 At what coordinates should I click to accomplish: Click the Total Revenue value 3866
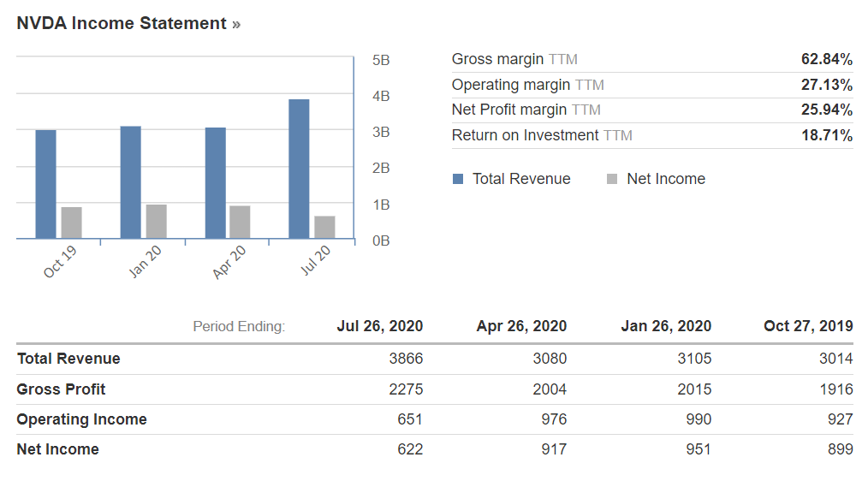(x=406, y=359)
